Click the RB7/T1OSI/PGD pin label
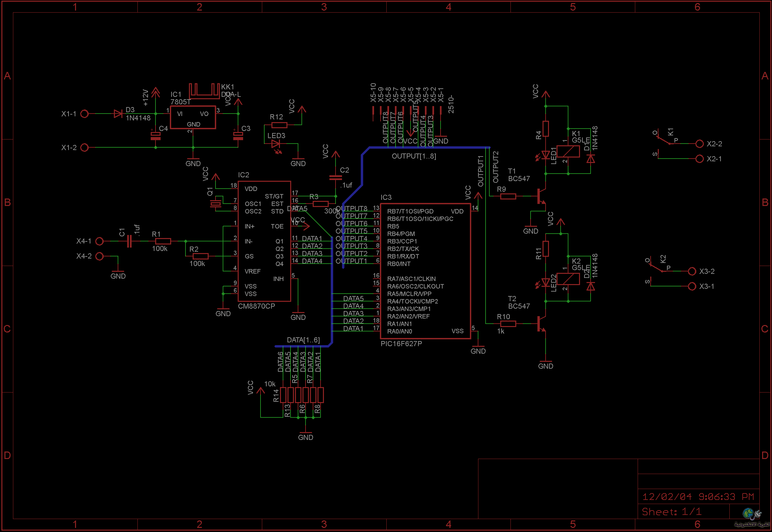Screen dimensions: 772x532 (x=411, y=211)
